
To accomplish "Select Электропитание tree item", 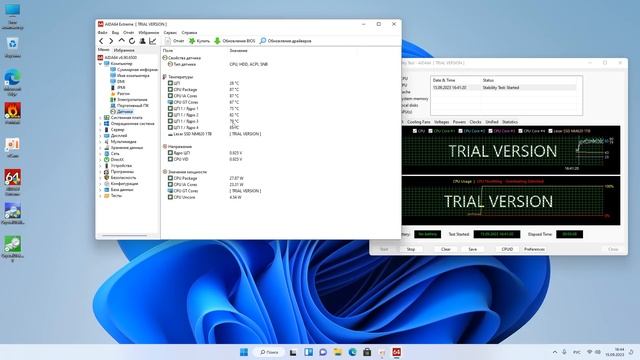I will [x=129, y=100].
